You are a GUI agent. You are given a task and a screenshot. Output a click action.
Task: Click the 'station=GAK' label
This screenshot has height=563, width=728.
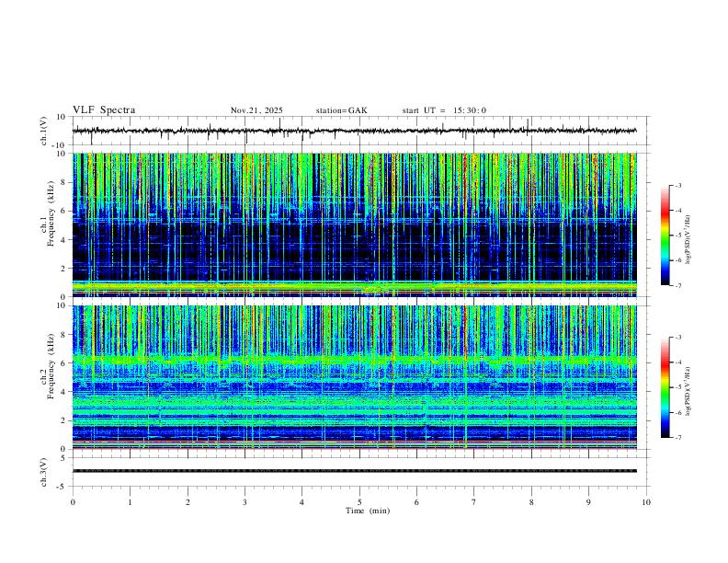342,110
